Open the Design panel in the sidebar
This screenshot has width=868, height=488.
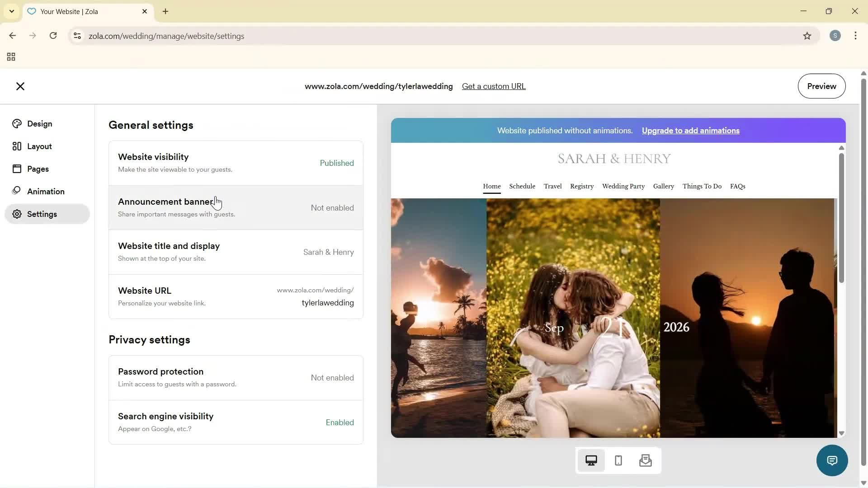tap(39, 123)
